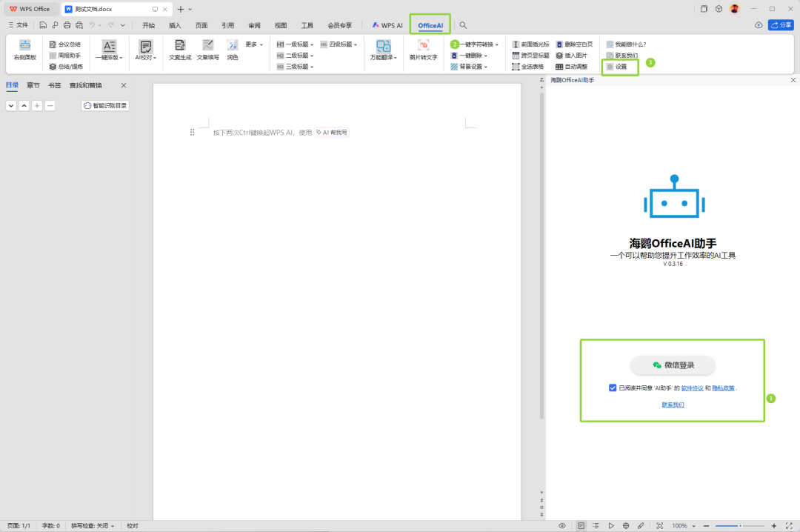Viewport: 800px width, 532px height.
Task: Click the 微信登录 button
Action: [673, 365]
